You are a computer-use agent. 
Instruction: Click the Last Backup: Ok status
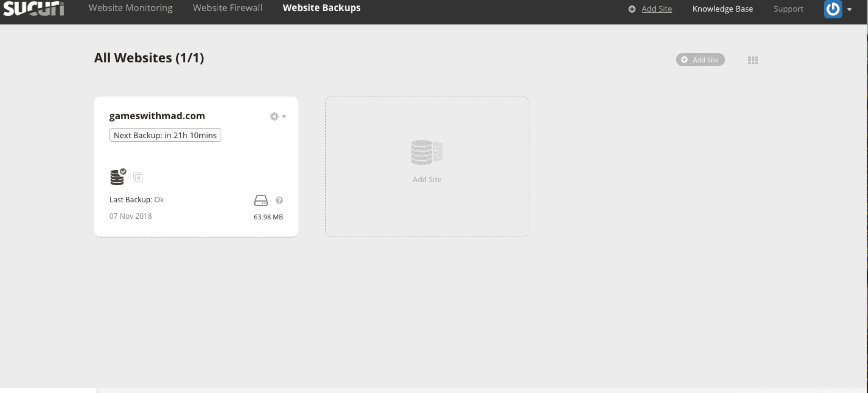(x=137, y=200)
